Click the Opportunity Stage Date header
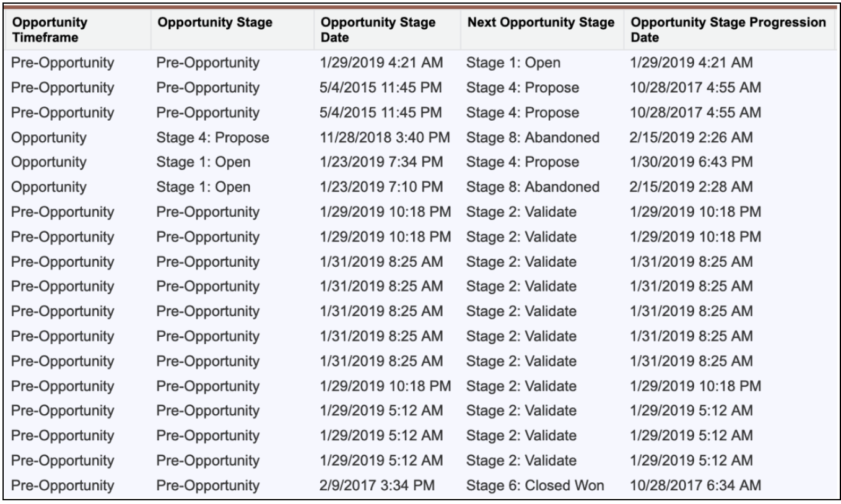The image size is (841, 504). tap(378, 30)
